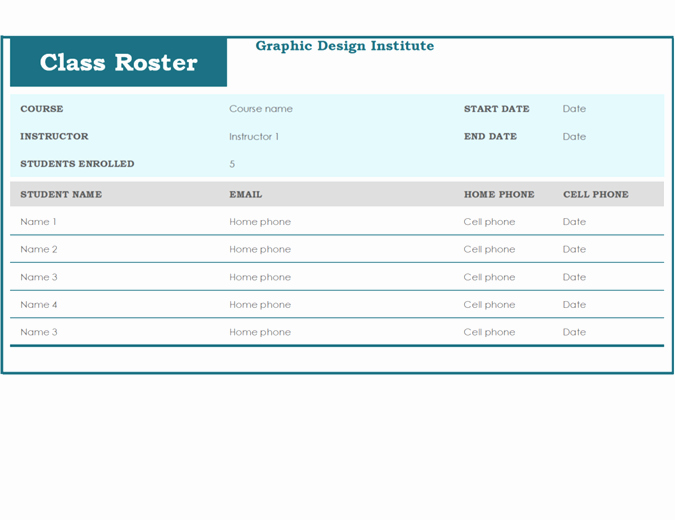The width and height of the screenshot is (675, 520).
Task: Select "Home phone" in the Name 2 row
Action: [x=260, y=249]
